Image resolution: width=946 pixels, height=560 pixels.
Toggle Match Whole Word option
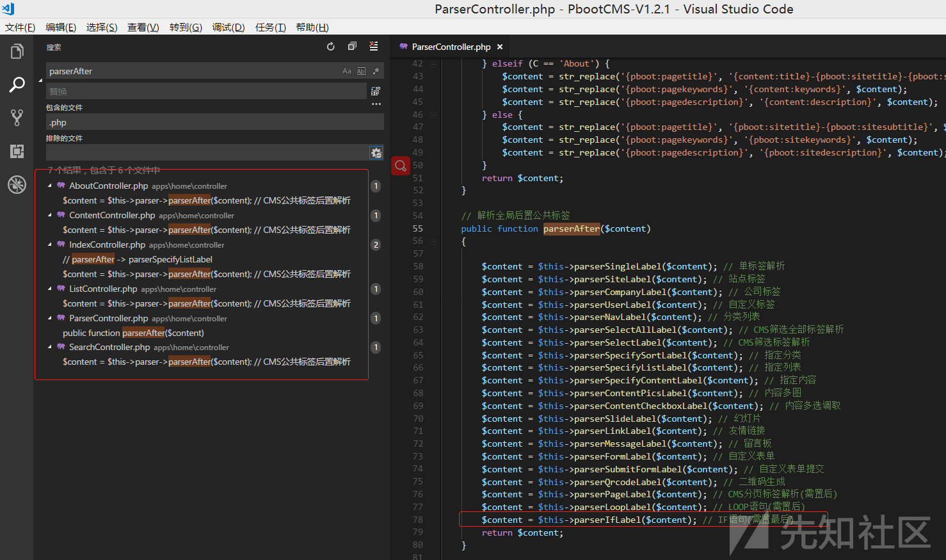tap(362, 71)
